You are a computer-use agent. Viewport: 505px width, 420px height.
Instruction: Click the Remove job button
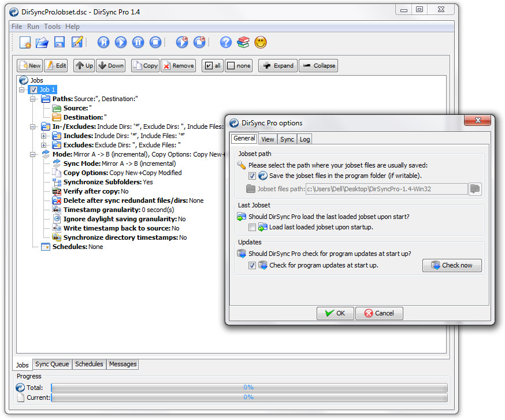point(179,66)
